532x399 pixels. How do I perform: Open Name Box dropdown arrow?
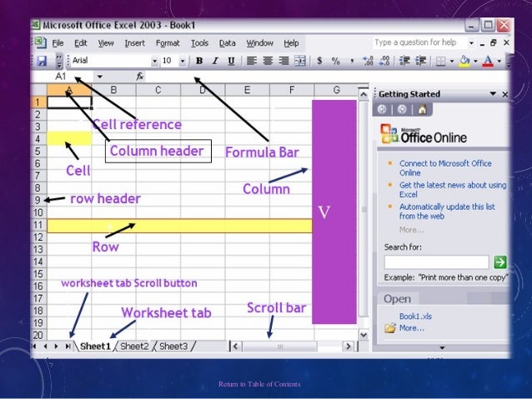[x=99, y=77]
